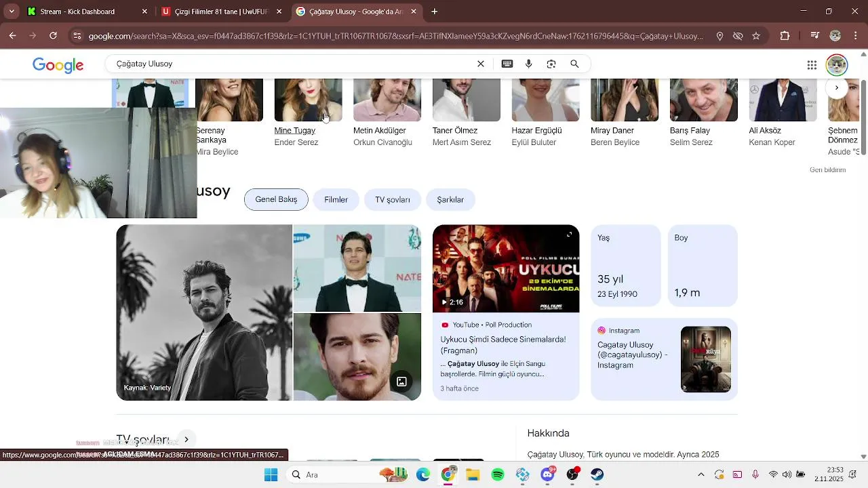Start voice search with microphone
Image resolution: width=868 pixels, height=488 pixels.
[529, 64]
